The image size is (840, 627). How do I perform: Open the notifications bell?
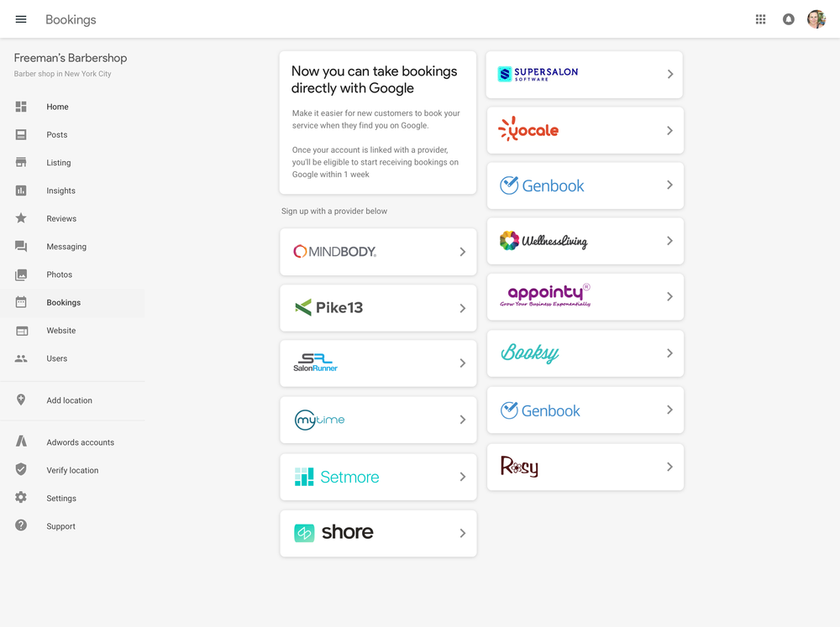[788, 18]
